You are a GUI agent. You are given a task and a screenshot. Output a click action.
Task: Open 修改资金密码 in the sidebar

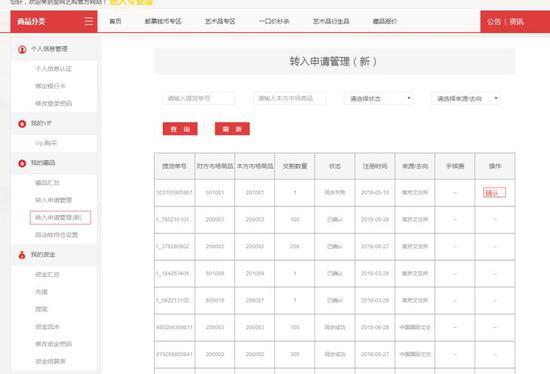tap(53, 344)
